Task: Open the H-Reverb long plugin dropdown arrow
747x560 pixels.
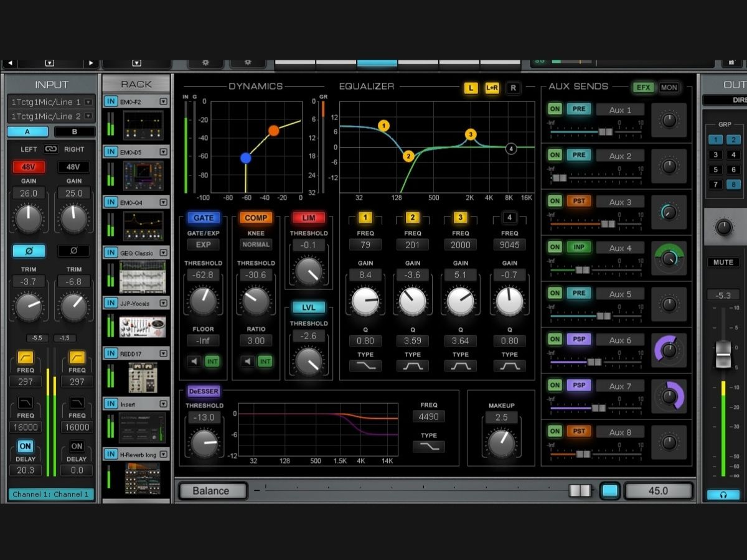Action: pyautogui.click(x=163, y=454)
